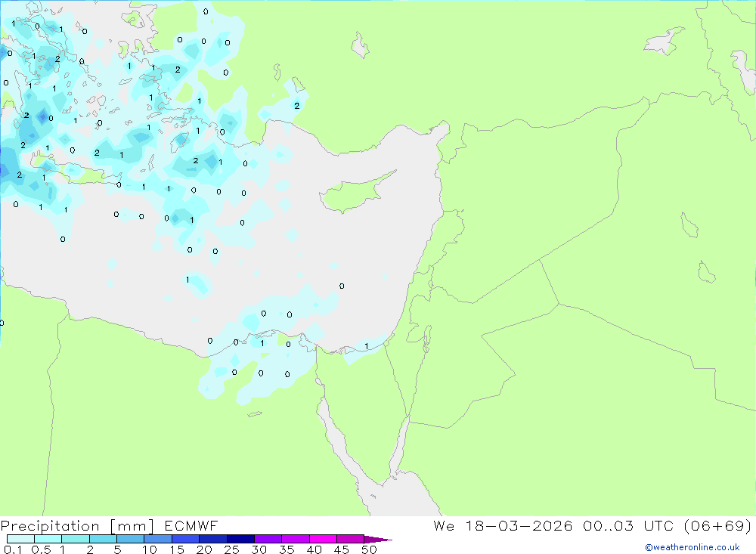Select the above-50 arrow tip of legend
The image size is (756, 554).
coord(377,539)
